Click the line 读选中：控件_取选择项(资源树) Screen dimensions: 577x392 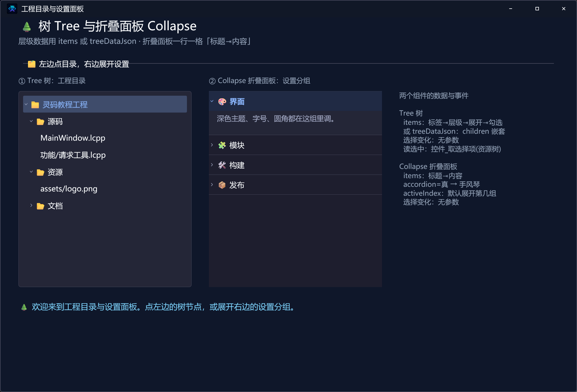click(x=452, y=149)
